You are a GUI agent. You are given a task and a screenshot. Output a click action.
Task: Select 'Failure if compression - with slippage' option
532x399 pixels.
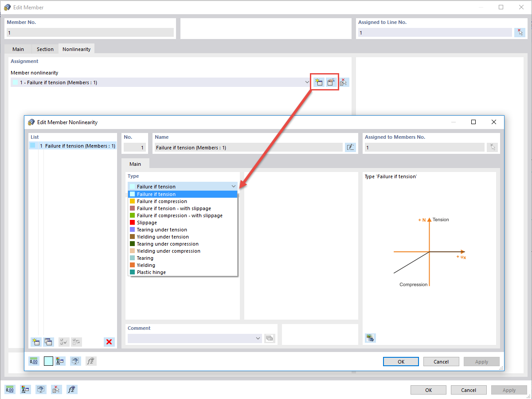coord(183,215)
